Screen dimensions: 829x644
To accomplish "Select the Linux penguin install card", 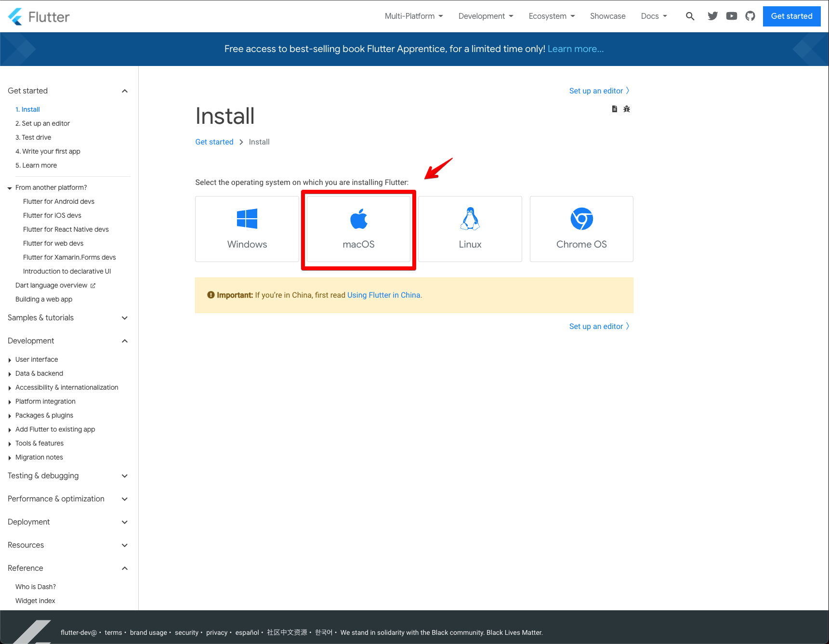I will (470, 229).
